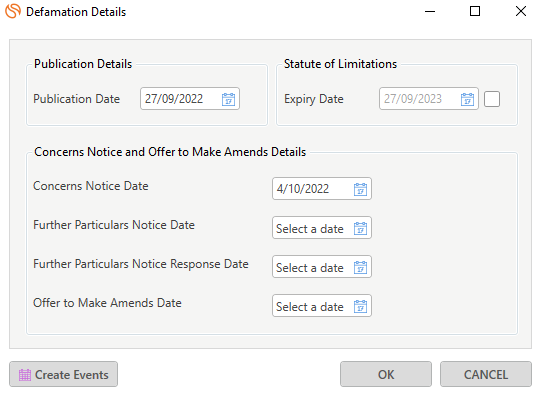Maximize the Defamation Details window
Viewport: 540px width, 396px height.
pyautogui.click(x=475, y=11)
